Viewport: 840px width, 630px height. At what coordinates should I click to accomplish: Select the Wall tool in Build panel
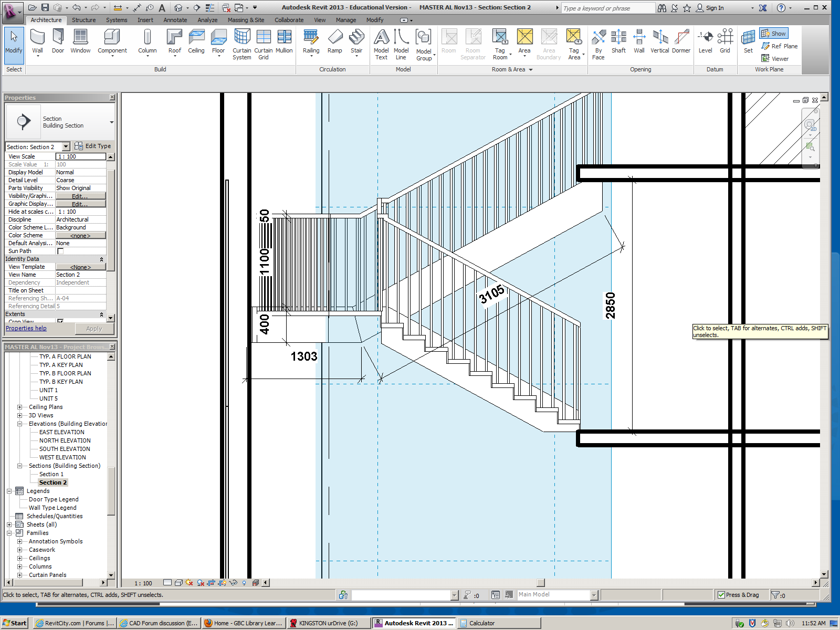37,41
